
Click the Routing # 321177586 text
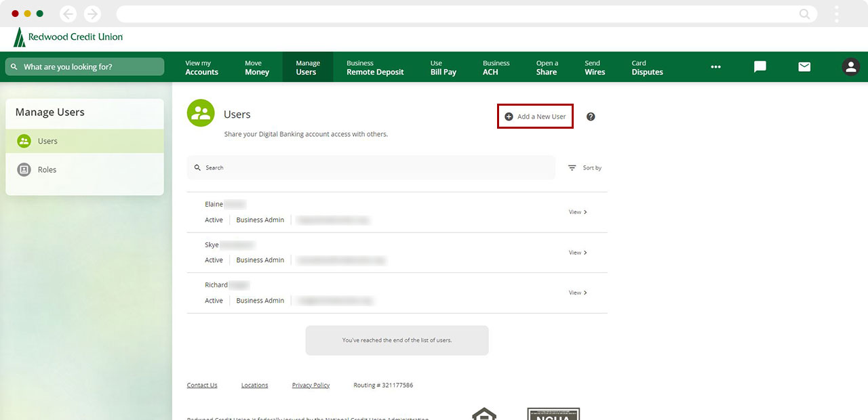(x=383, y=385)
